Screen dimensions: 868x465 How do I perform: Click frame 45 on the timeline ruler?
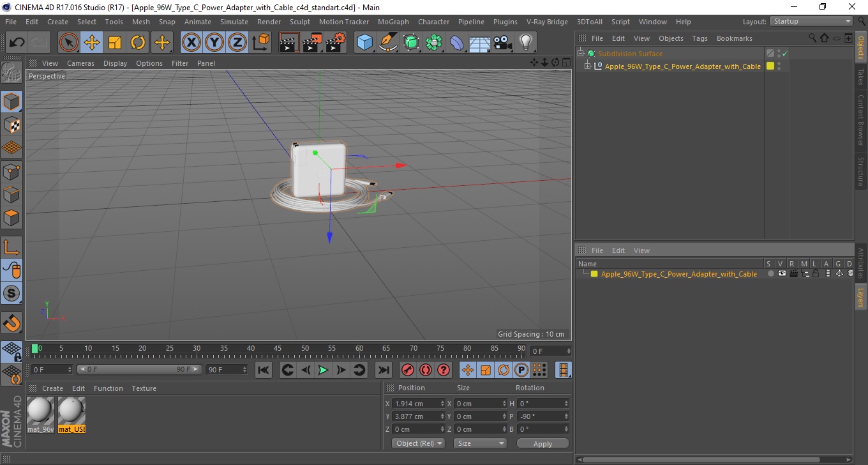pos(304,349)
